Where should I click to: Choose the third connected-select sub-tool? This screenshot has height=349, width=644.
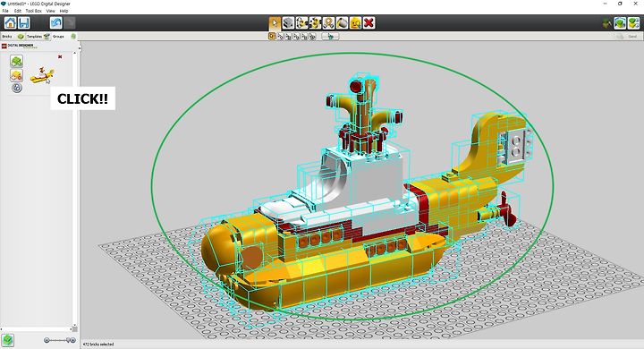[288, 37]
